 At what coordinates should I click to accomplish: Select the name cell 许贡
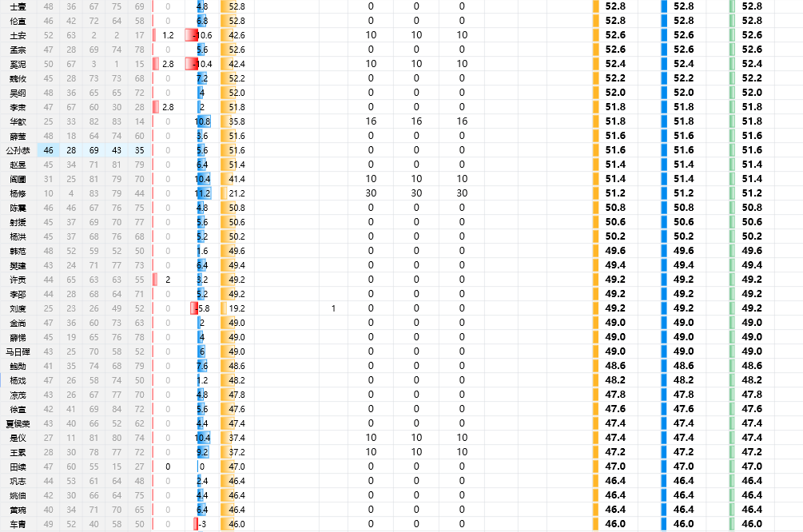(x=18, y=280)
